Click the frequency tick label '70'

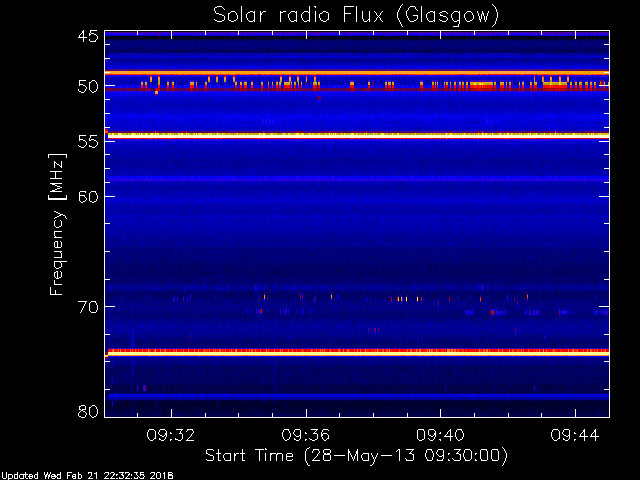coord(88,307)
